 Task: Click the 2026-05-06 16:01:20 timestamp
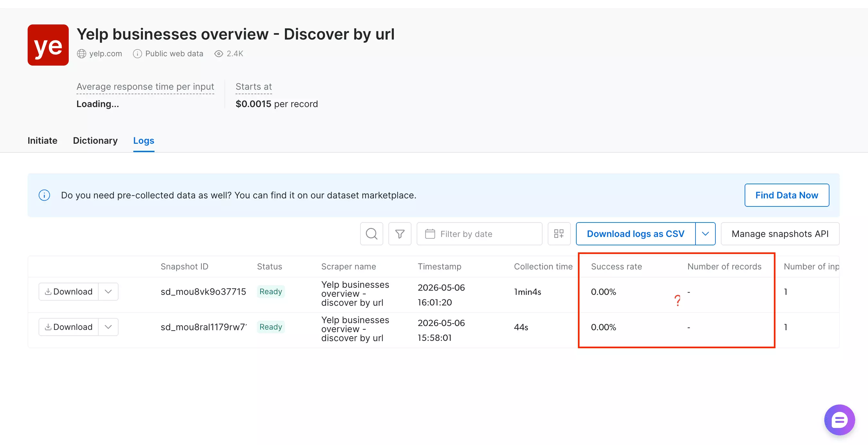tap(441, 295)
